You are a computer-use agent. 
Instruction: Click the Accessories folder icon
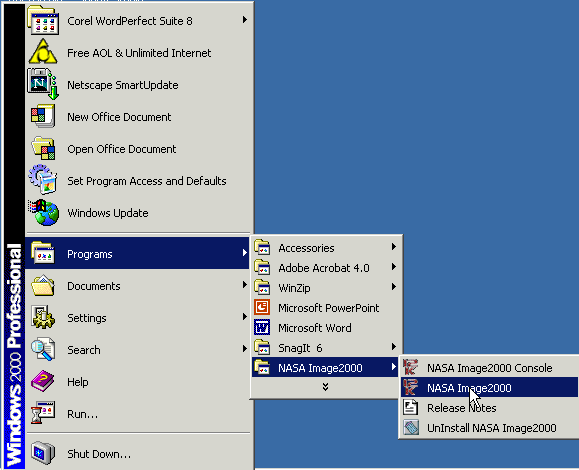[262, 247]
